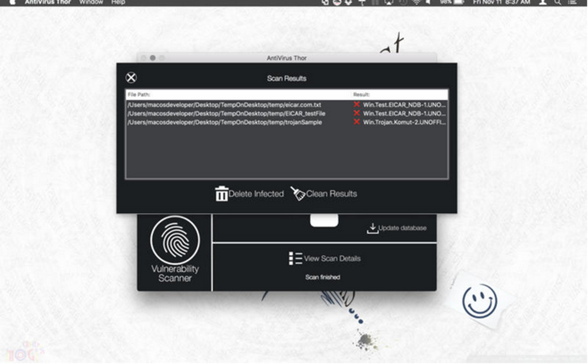
Task: Open the Help menu
Action: pos(118,2)
